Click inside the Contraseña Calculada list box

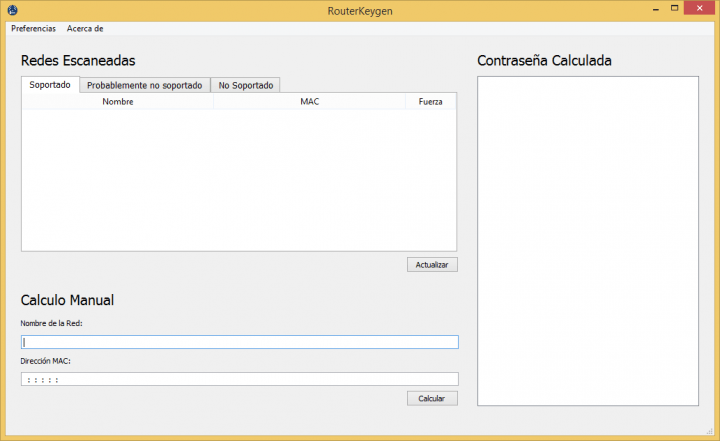[x=588, y=241]
